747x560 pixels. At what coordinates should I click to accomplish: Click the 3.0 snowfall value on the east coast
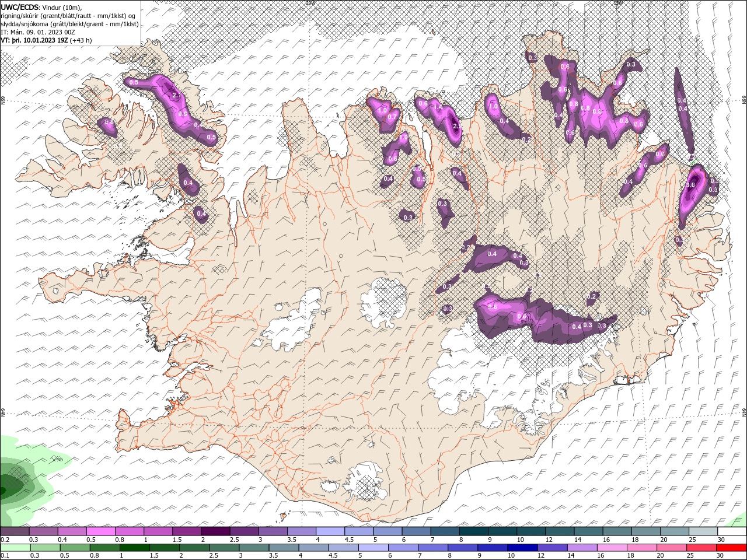pyautogui.click(x=690, y=185)
